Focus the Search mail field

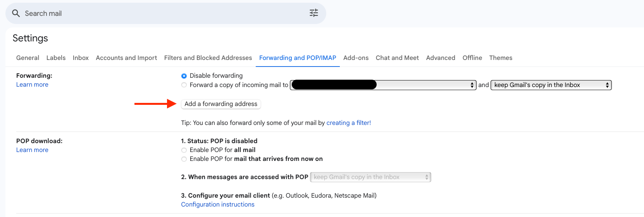[x=165, y=14]
